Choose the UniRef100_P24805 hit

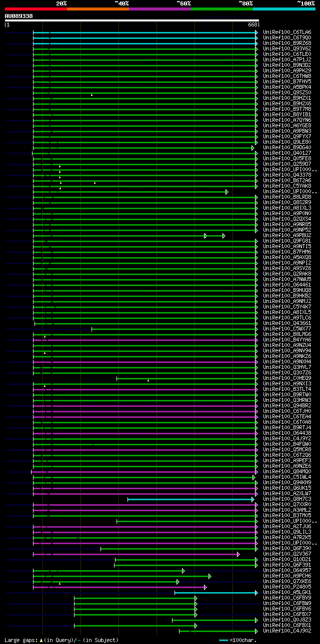[x=287, y=587]
